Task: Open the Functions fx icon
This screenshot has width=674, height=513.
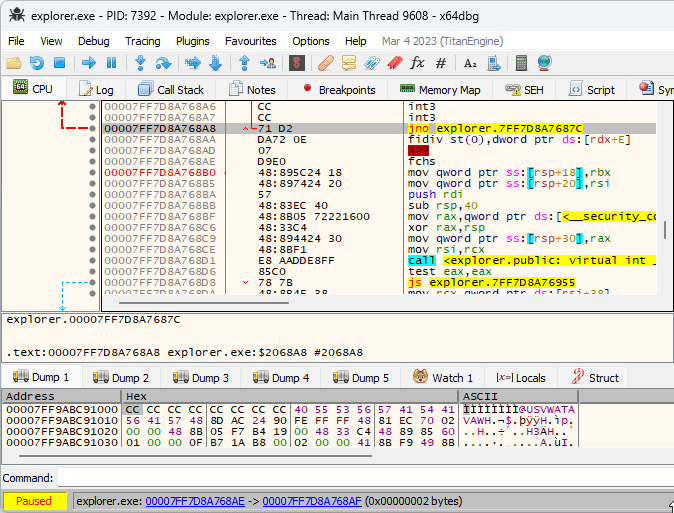Action: [417, 63]
